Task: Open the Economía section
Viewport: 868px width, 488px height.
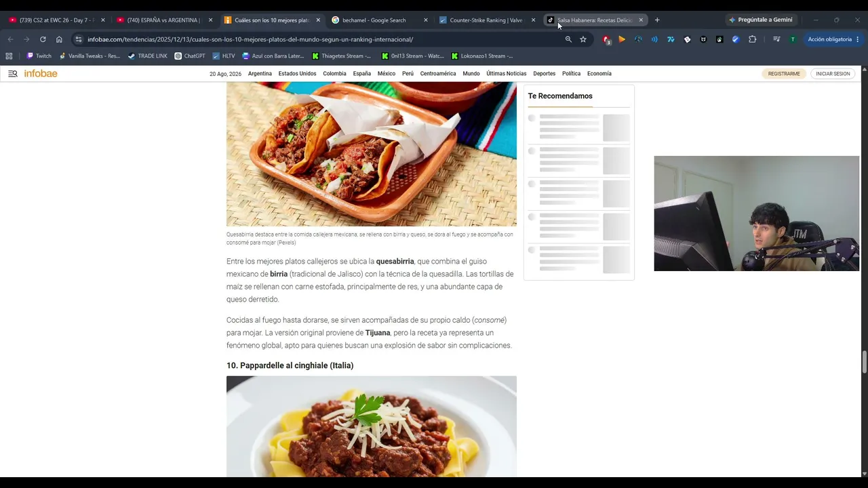Action: coord(599,73)
